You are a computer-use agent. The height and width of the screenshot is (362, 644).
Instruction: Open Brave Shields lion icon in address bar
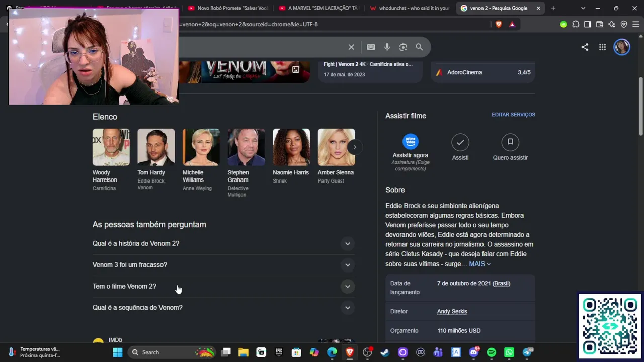(499, 24)
